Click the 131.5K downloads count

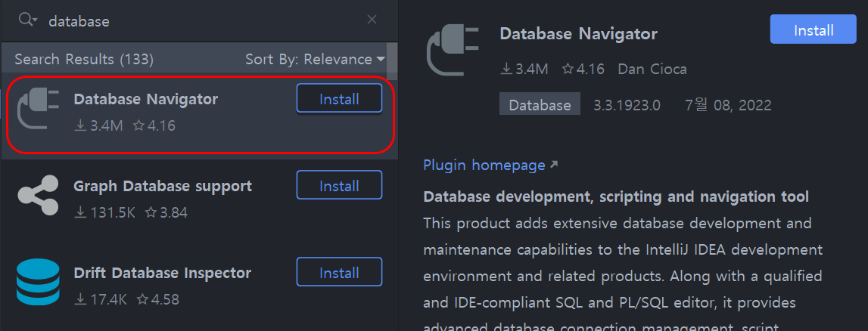pos(104,212)
